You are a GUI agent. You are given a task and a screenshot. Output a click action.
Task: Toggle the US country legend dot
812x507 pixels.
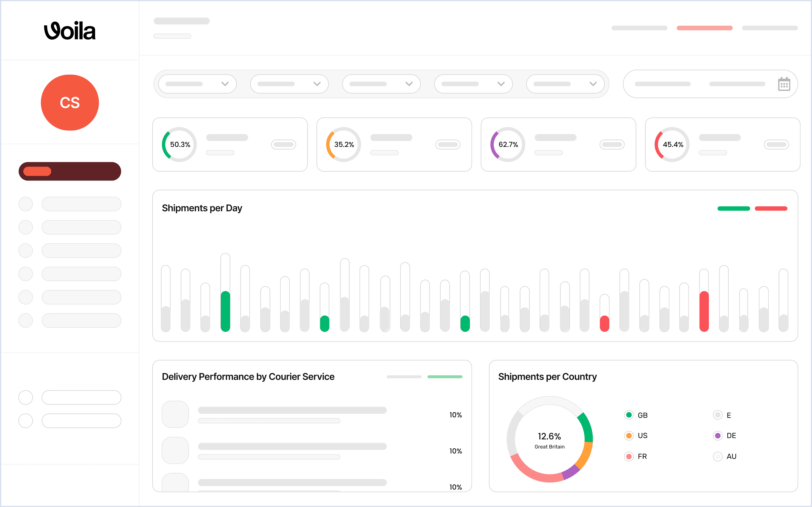coord(629,436)
